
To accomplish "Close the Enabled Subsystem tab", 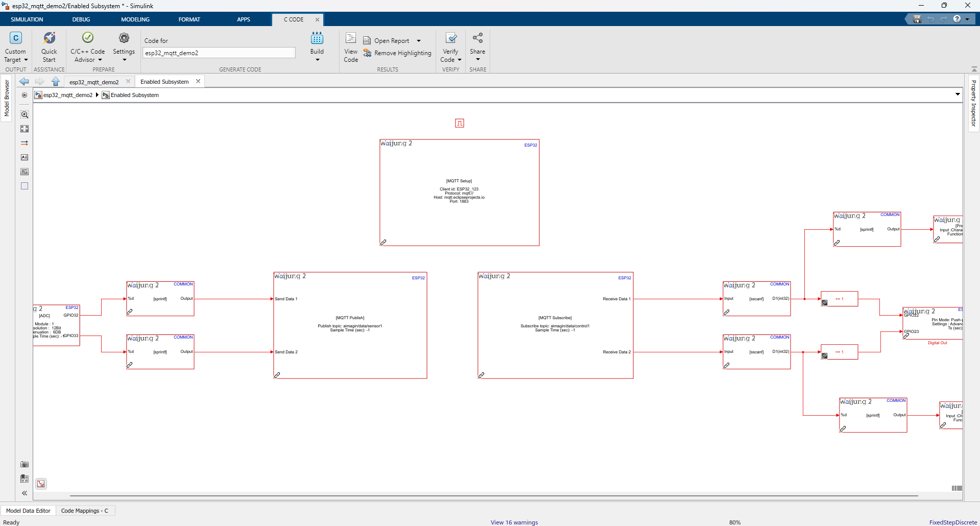I will (x=198, y=81).
